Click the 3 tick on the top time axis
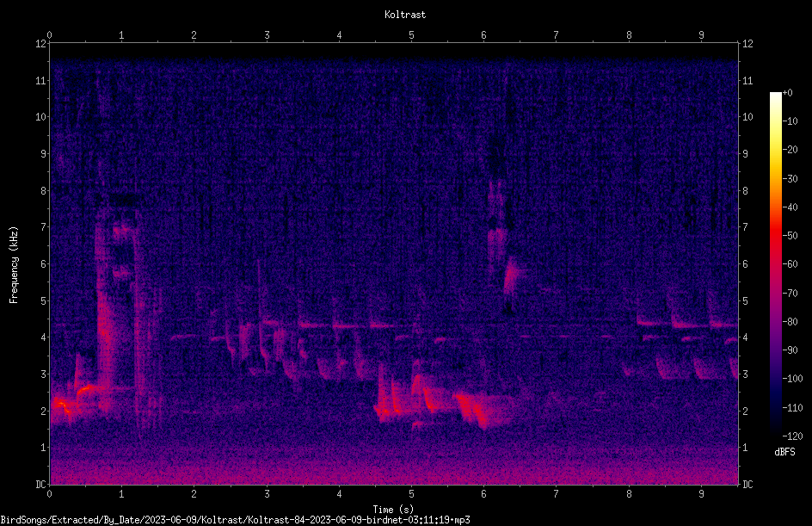812x526 pixels. tap(267, 35)
